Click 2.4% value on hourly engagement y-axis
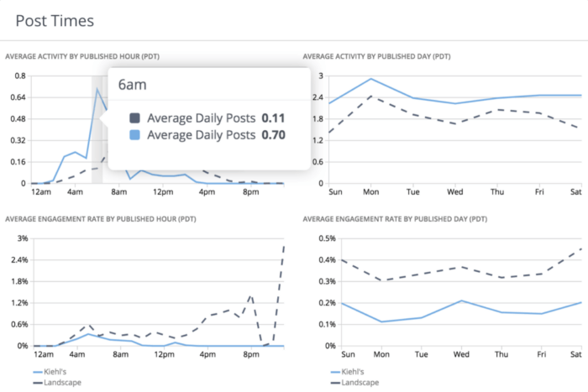The width and height of the screenshot is (588, 392). pos(19,259)
